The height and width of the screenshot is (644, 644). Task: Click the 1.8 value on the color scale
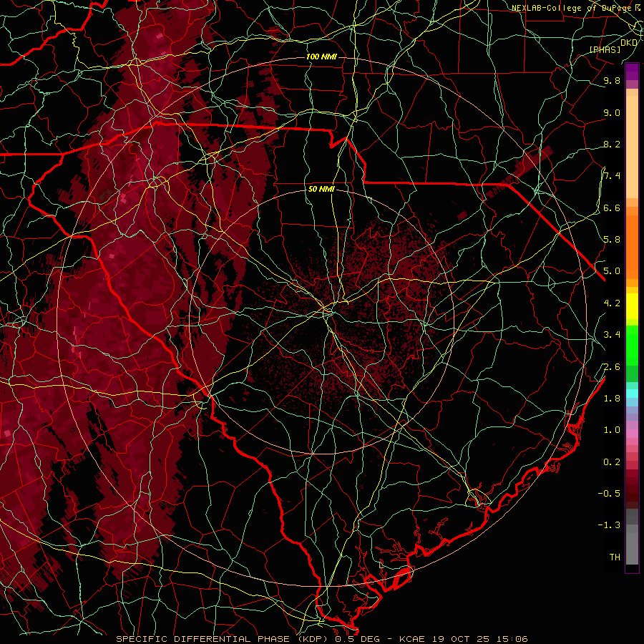click(x=612, y=399)
